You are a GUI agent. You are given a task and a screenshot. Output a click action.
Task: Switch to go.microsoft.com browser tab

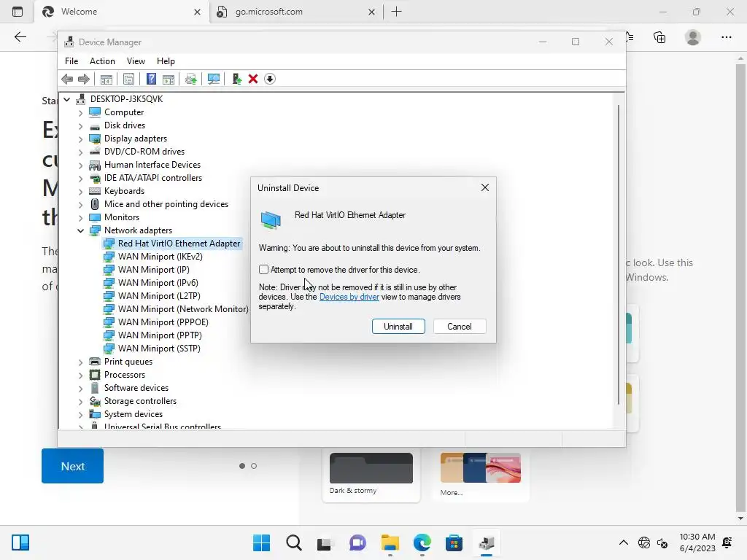(x=295, y=12)
